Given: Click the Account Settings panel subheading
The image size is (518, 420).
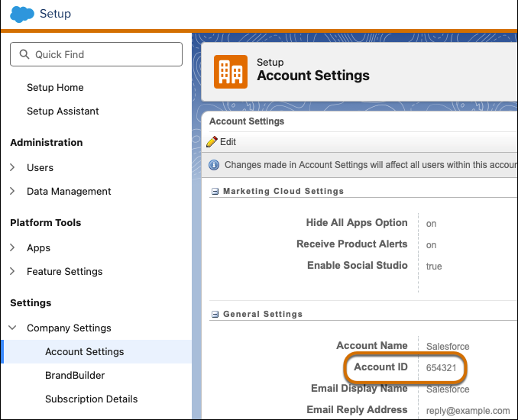Looking at the screenshot, I should pyautogui.click(x=247, y=121).
